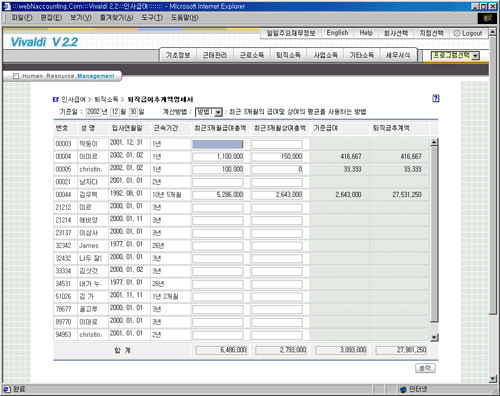Click the 지점선택 link
The width and height of the screenshot is (500, 396).
(x=431, y=33)
